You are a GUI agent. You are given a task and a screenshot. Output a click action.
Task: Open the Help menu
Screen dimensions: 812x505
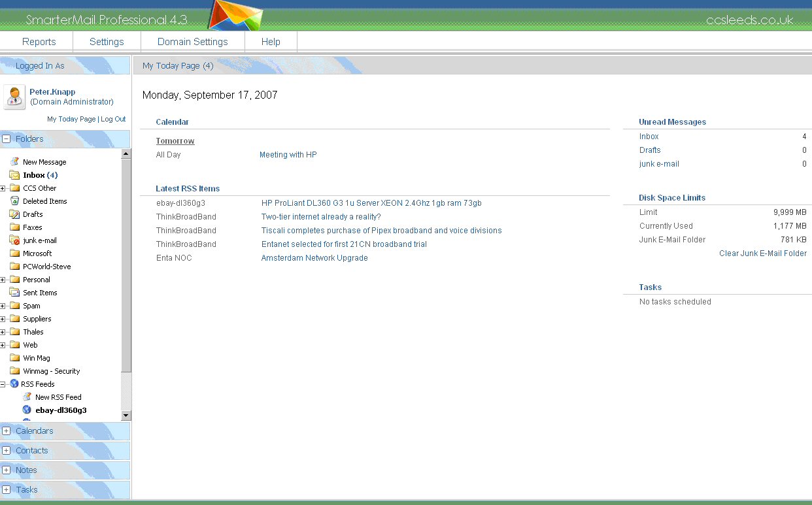click(x=271, y=42)
